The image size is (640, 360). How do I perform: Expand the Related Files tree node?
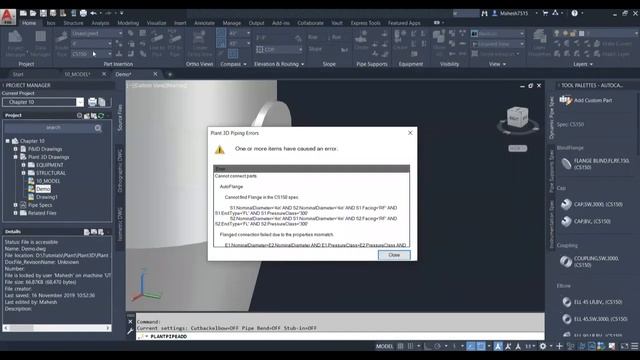click(x=16, y=213)
